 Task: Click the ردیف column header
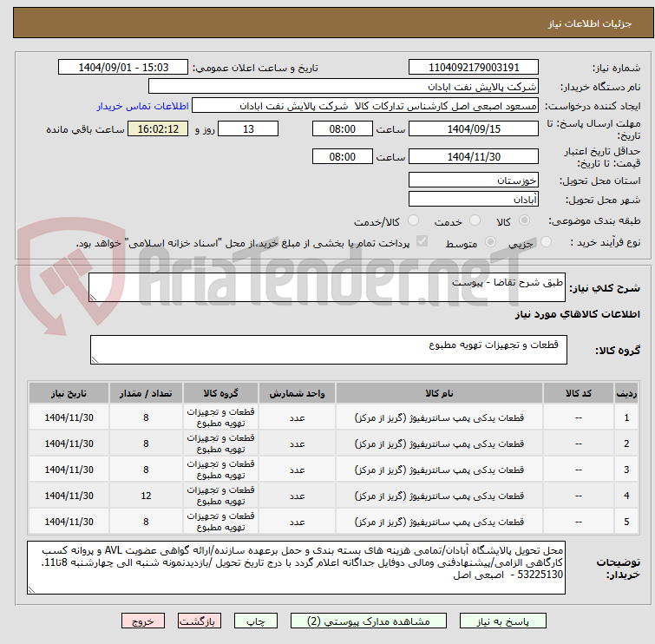[626, 393]
